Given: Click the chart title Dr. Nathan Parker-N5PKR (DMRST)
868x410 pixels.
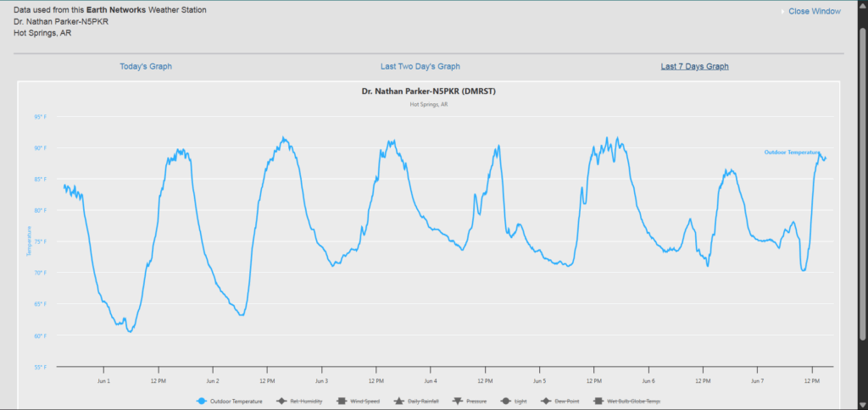Looking at the screenshot, I should [x=428, y=91].
